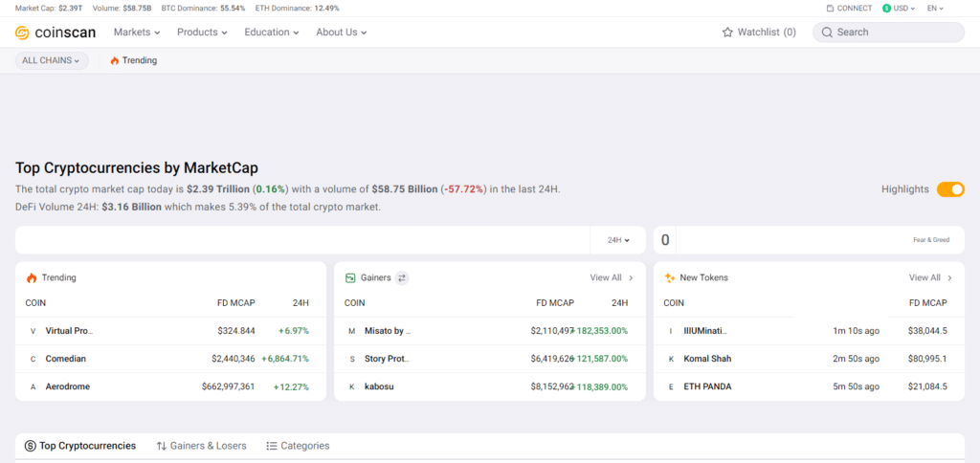Click the 24H column header in Trending
This screenshot has height=463, width=980.
(x=301, y=303)
